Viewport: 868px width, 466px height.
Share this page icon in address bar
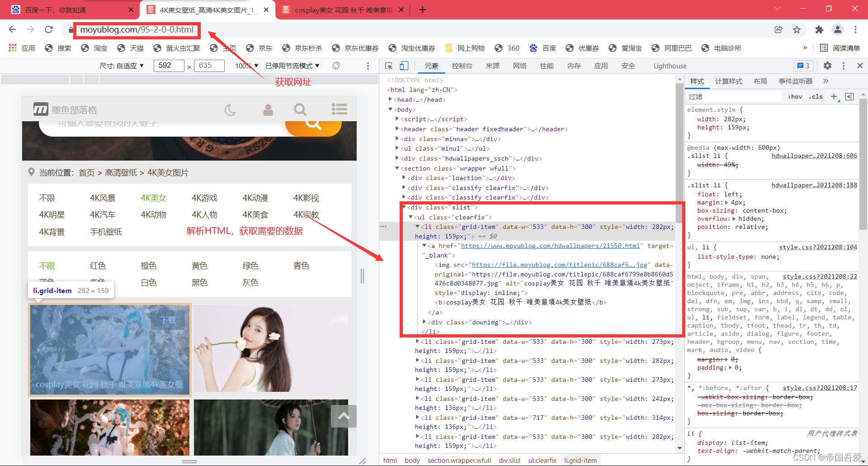click(x=778, y=29)
